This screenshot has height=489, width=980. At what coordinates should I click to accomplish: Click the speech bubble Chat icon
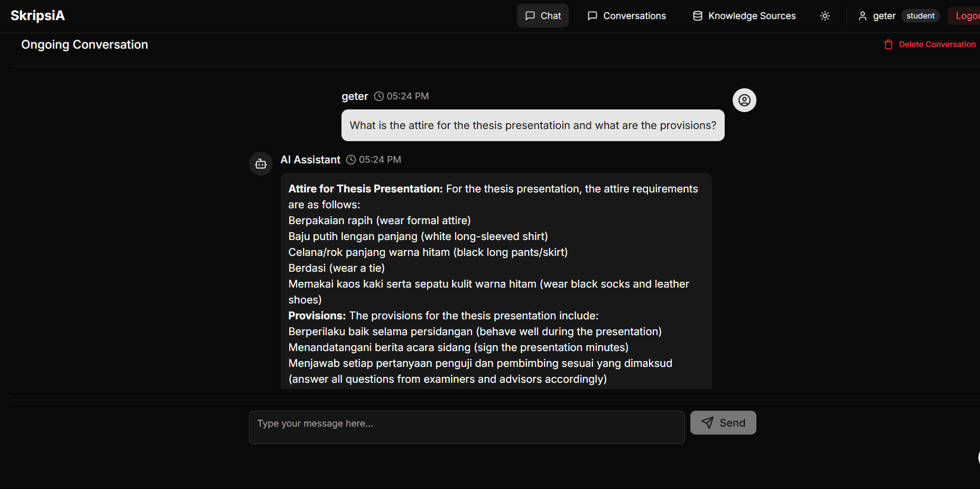530,15
